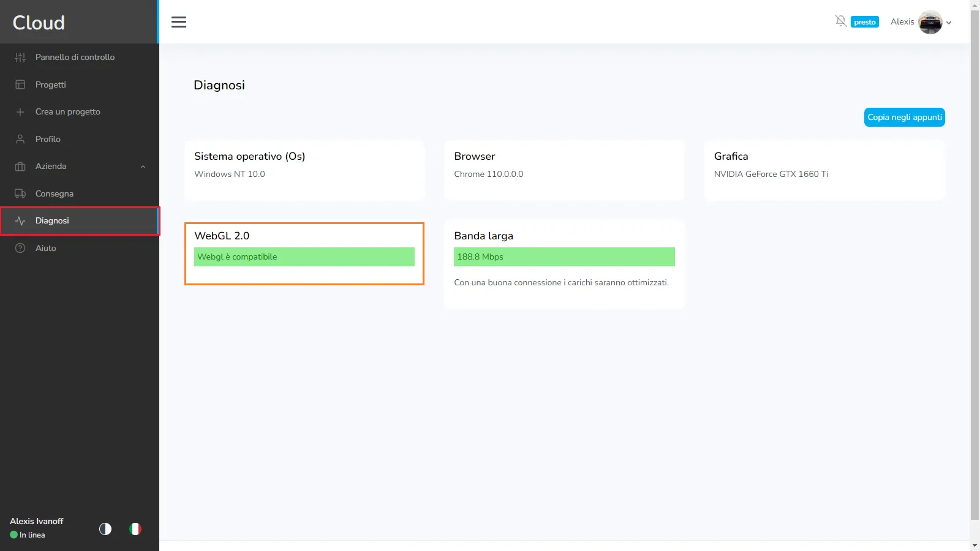Click the page vertical scrollbar

975,264
